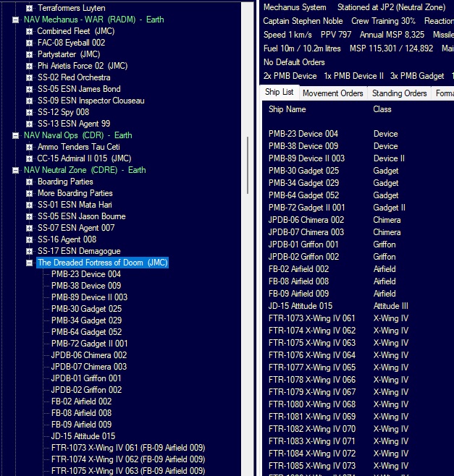Image resolution: width=454 pixels, height=476 pixels.
Task: Expand Phi Arietis Force 02 node
Action: (x=29, y=66)
